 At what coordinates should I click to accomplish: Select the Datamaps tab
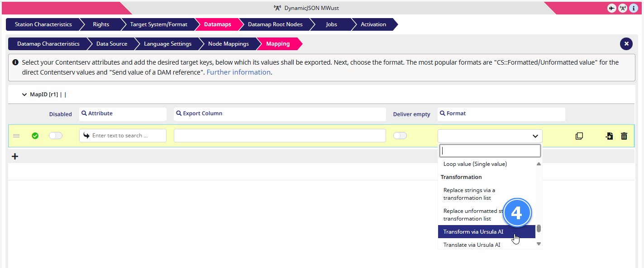(217, 24)
